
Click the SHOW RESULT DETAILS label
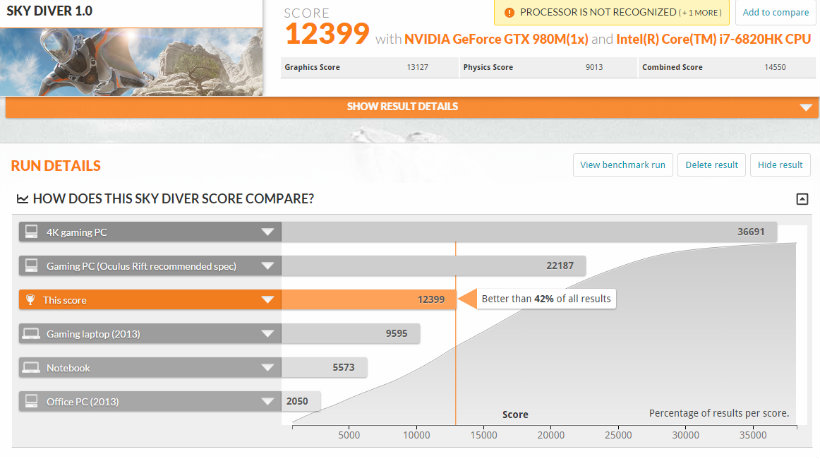[402, 107]
